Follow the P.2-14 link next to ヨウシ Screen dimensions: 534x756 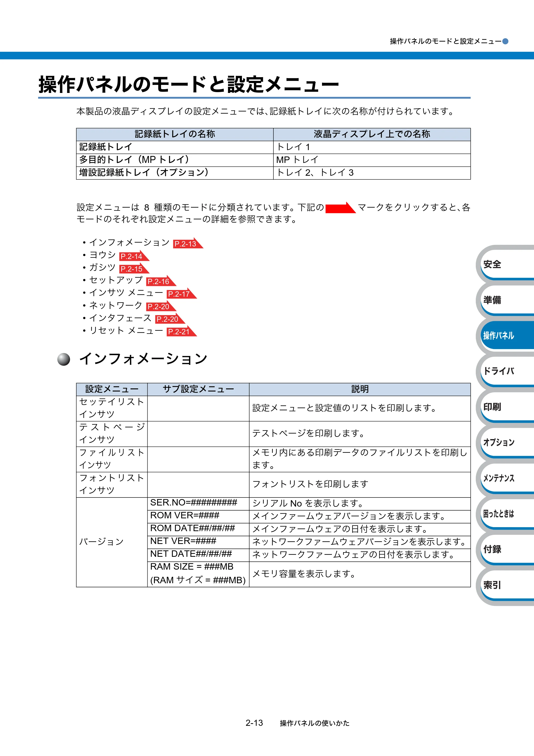[x=134, y=256]
